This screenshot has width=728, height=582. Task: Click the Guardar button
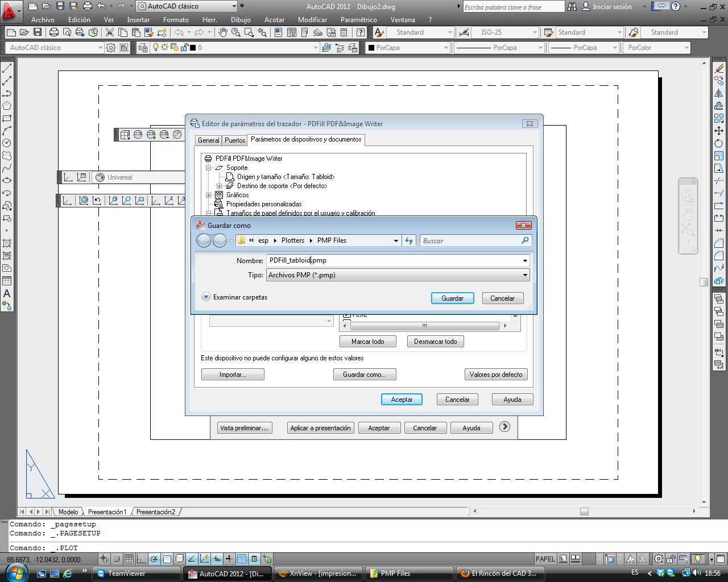[x=452, y=298]
